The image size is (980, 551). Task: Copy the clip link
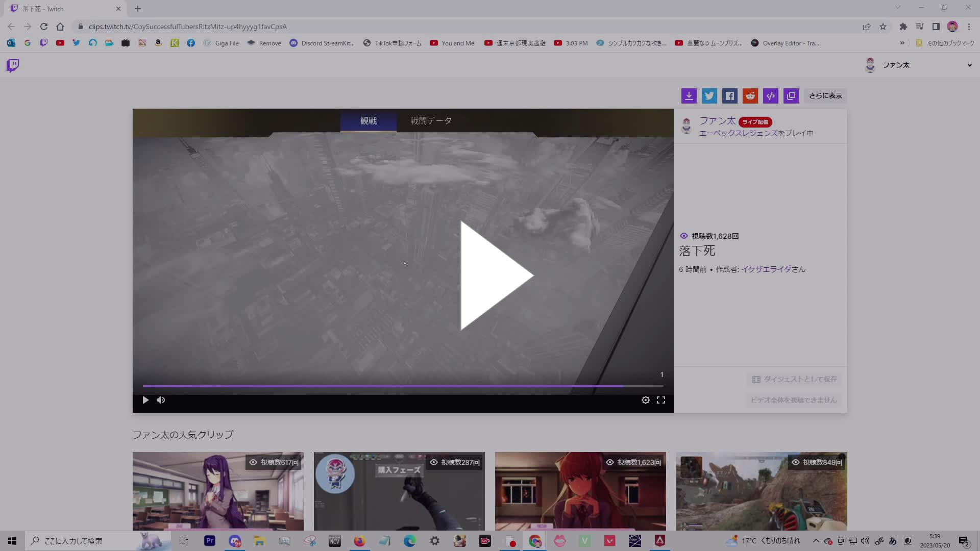pos(791,95)
